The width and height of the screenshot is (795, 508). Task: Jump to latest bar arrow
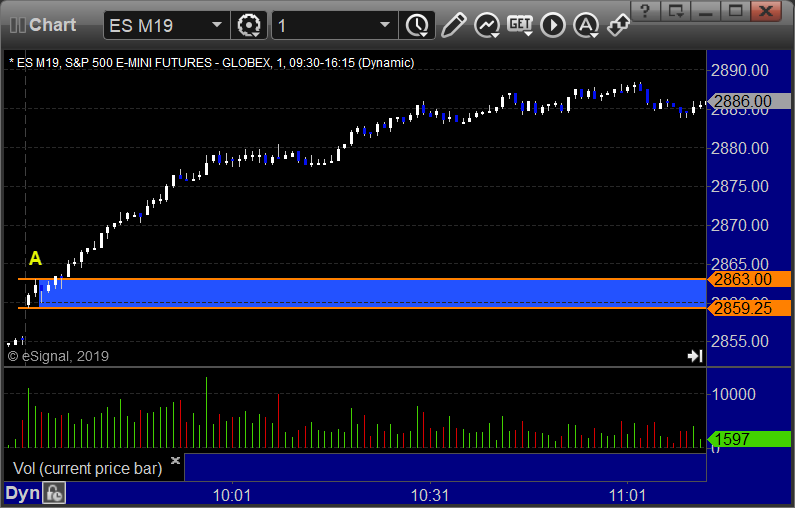coord(695,356)
